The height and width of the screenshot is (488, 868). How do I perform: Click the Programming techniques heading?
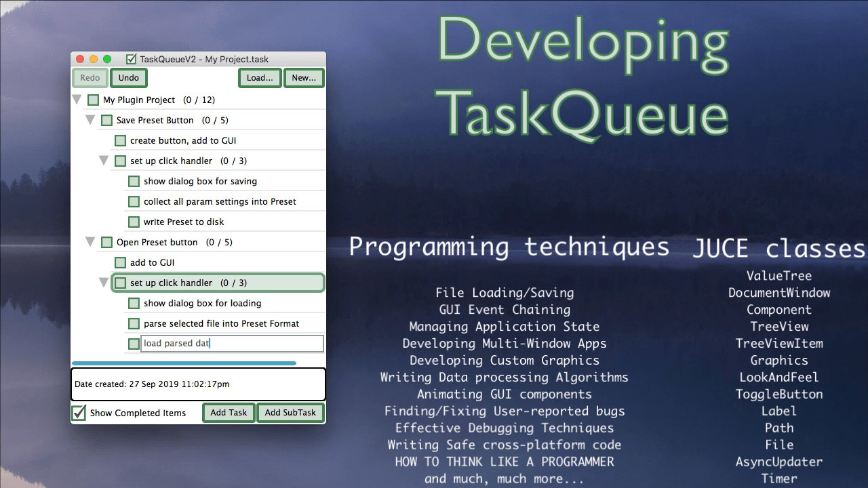[x=509, y=246]
